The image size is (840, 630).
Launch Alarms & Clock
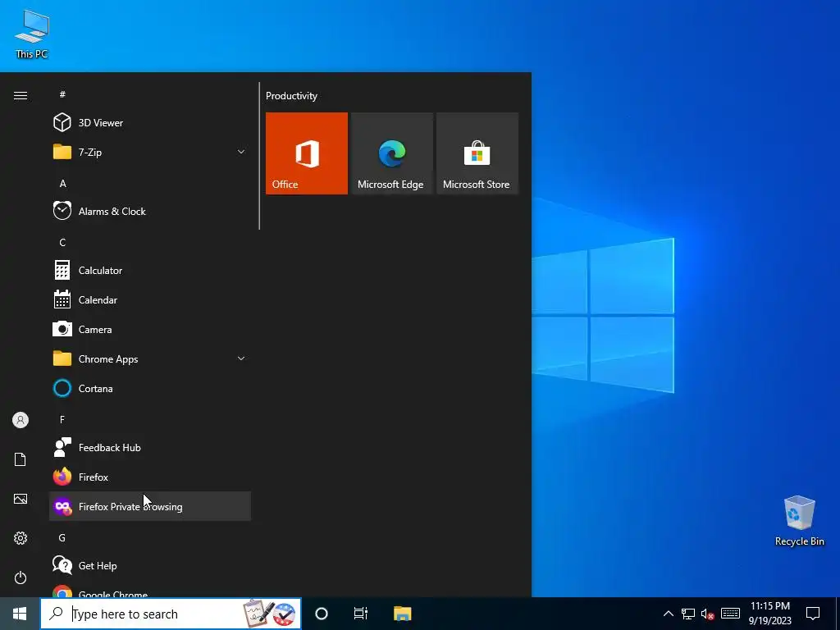(x=150, y=211)
